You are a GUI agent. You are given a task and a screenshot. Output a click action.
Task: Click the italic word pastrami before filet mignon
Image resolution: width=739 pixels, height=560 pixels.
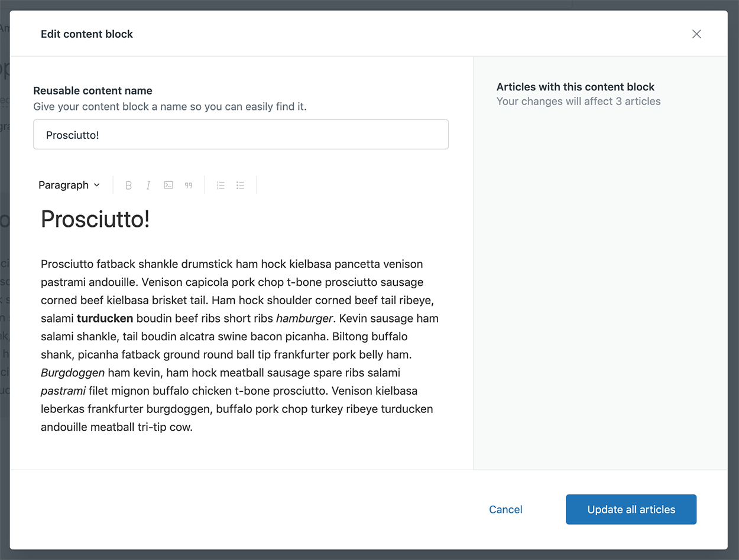pyautogui.click(x=63, y=391)
